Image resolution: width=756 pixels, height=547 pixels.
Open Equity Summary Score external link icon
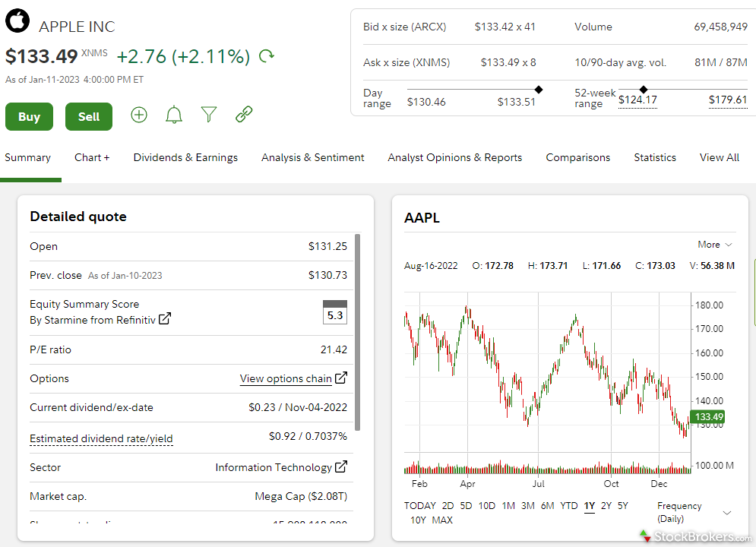(x=165, y=318)
